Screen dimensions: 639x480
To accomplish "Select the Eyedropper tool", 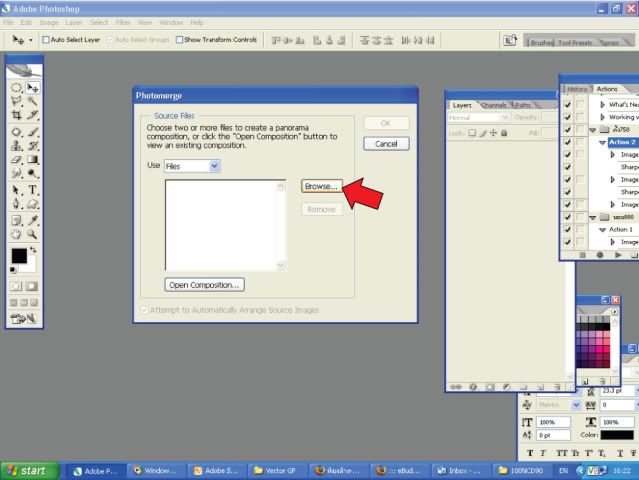I will pos(32,220).
